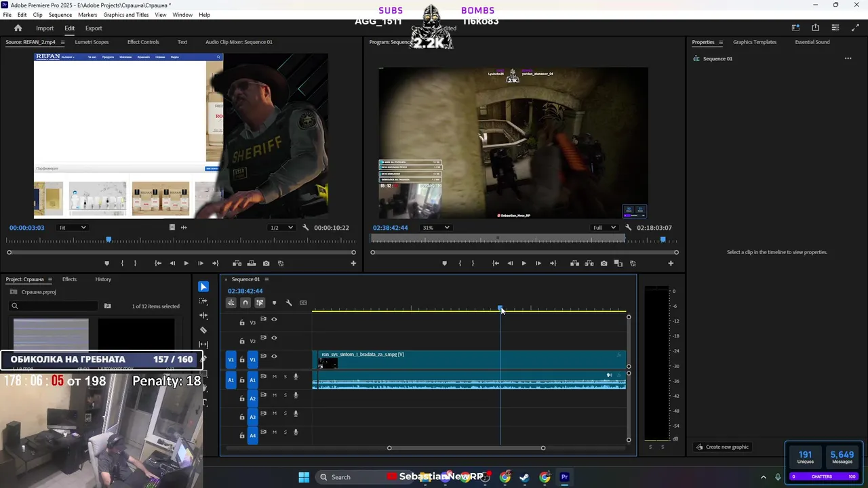Open the Sequence 01 panel menu

click(267, 279)
